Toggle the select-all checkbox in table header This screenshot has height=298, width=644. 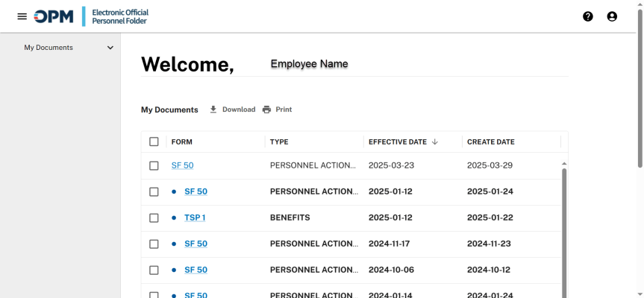pyautogui.click(x=154, y=142)
